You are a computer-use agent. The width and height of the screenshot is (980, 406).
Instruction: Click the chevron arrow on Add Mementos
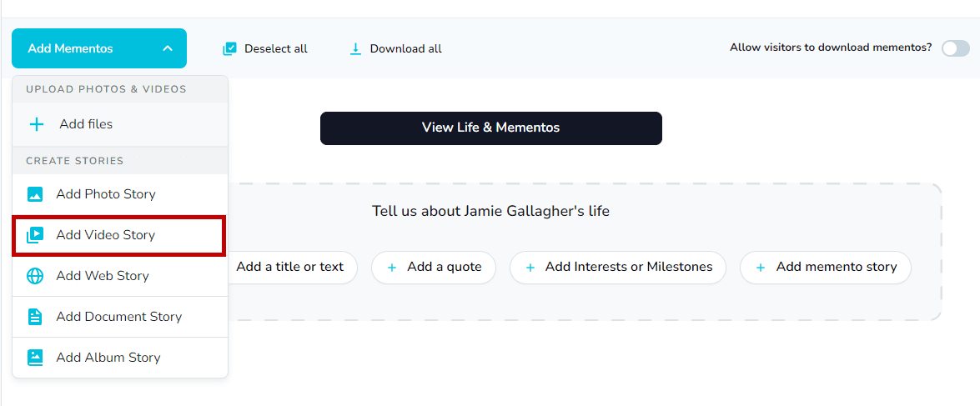point(168,48)
